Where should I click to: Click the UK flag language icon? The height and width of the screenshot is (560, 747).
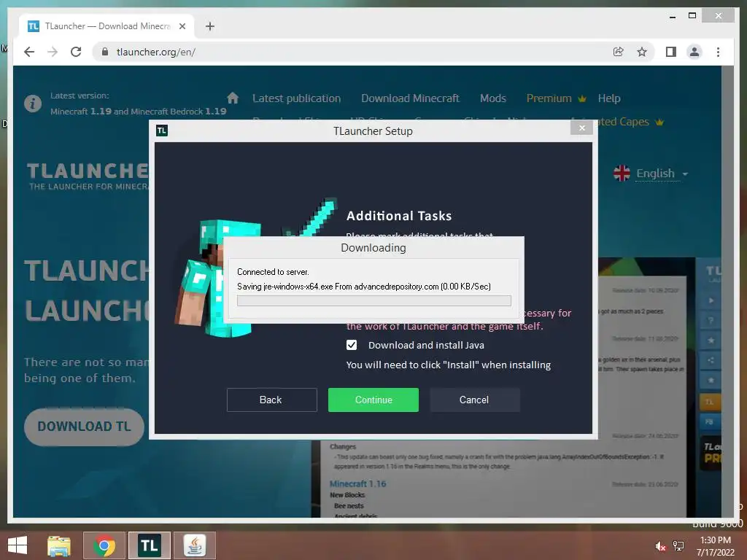pos(622,174)
